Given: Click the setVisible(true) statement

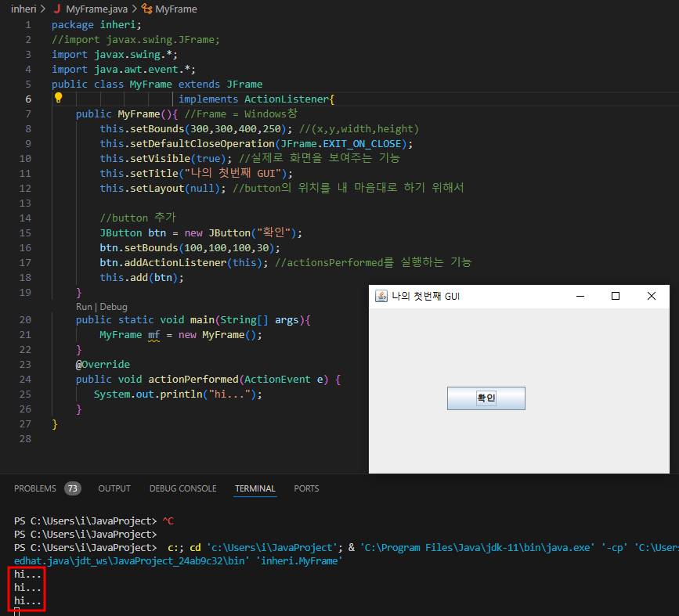Looking at the screenshot, I should click(166, 158).
